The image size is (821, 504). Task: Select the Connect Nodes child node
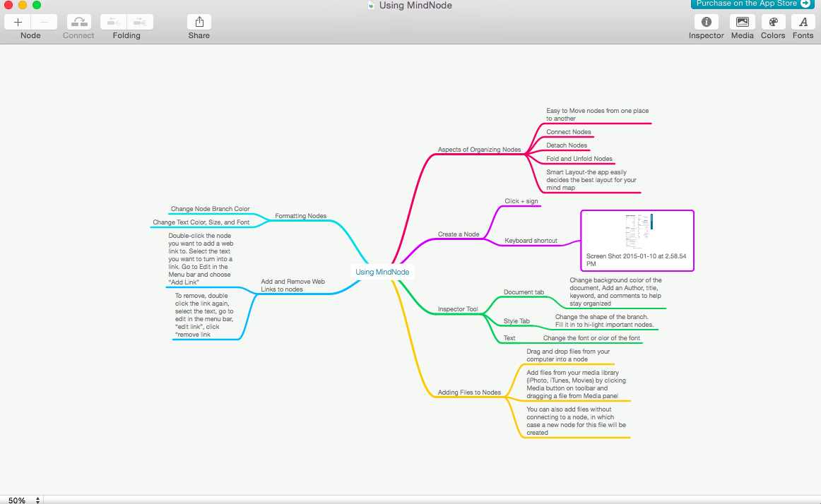point(569,132)
